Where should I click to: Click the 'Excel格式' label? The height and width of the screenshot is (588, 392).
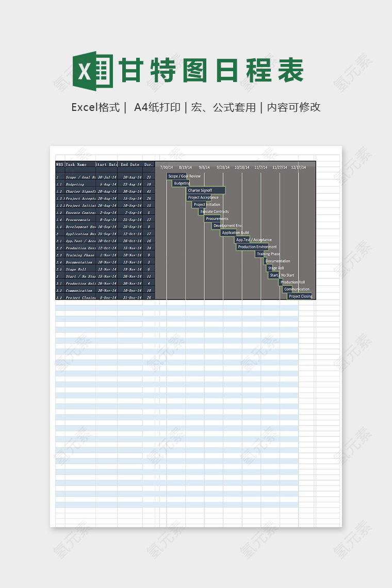pyautogui.click(x=95, y=108)
